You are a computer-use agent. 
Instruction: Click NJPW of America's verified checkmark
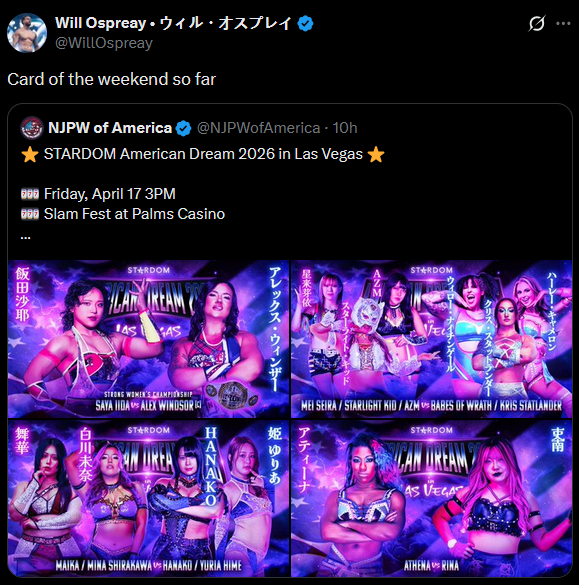pyautogui.click(x=183, y=128)
